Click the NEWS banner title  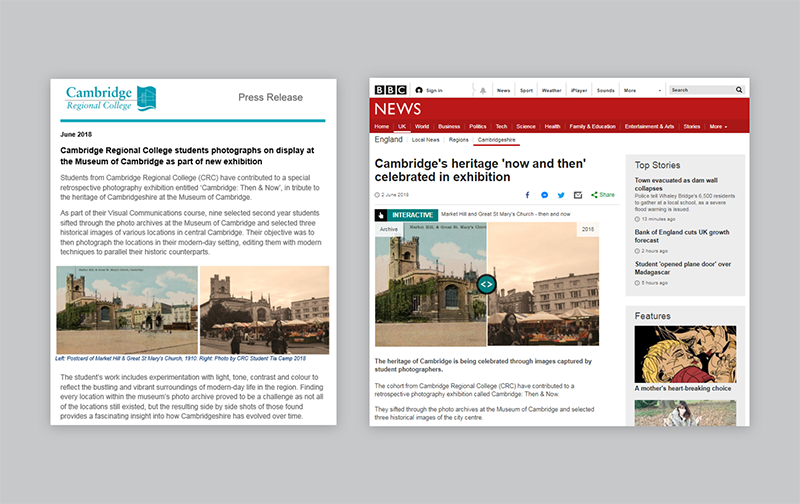click(397, 109)
